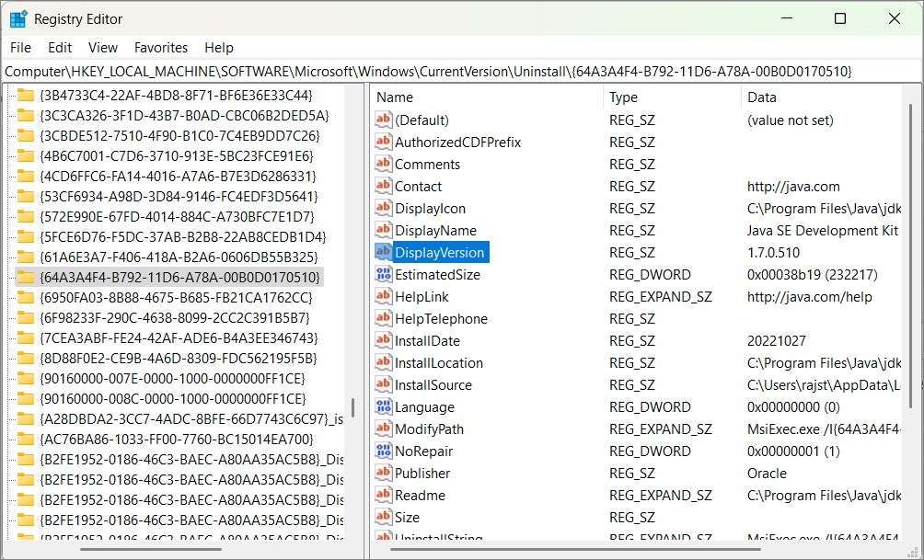Select the InstallSource value name
Screen dimensions: 924x560
point(433,385)
